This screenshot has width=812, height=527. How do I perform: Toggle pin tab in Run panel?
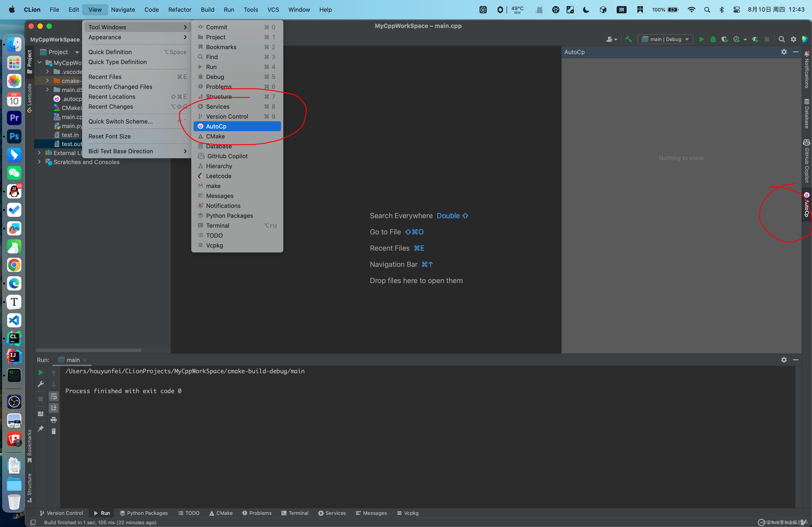point(41,428)
